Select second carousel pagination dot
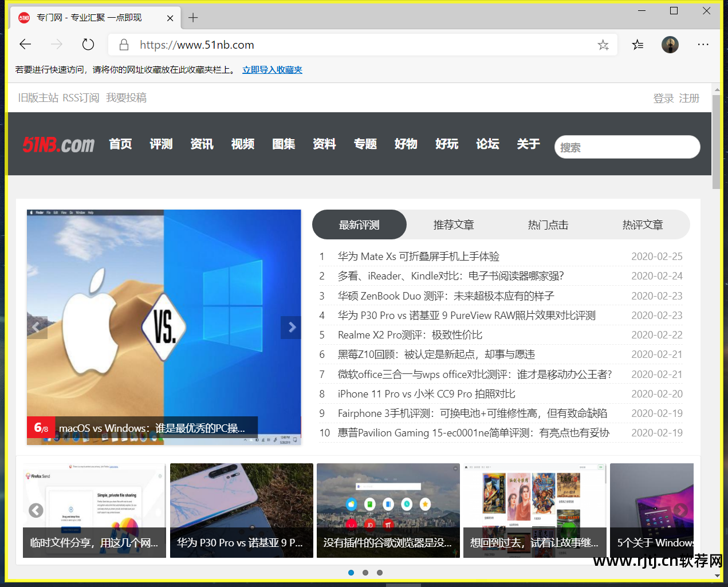 coord(365,573)
